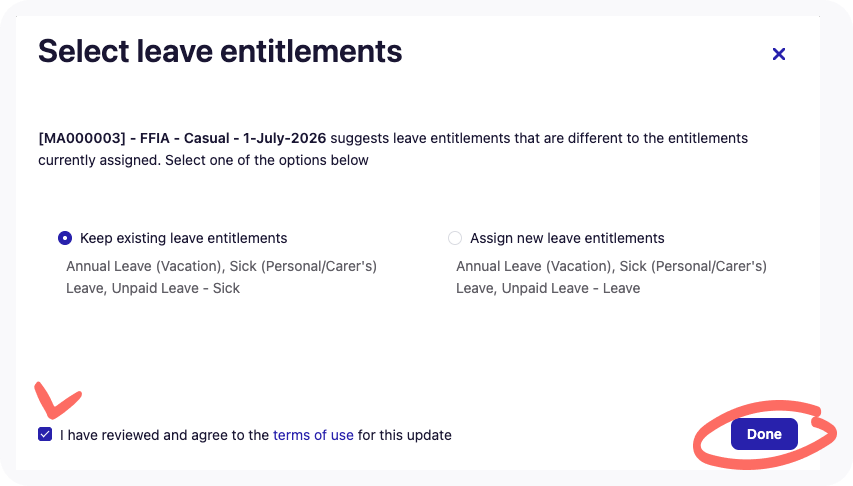Image resolution: width=853 pixels, height=486 pixels.
Task: Click 'suggests leave entitlements that are different' text
Action: [475, 138]
